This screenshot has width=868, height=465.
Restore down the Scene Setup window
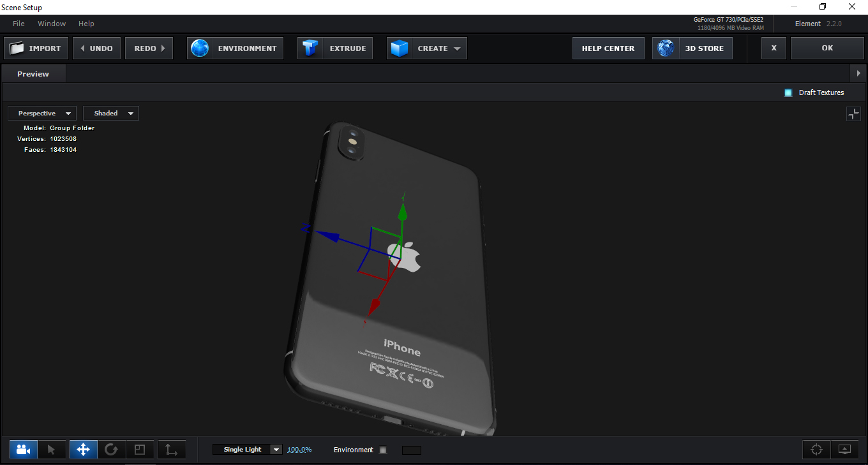[x=823, y=7]
